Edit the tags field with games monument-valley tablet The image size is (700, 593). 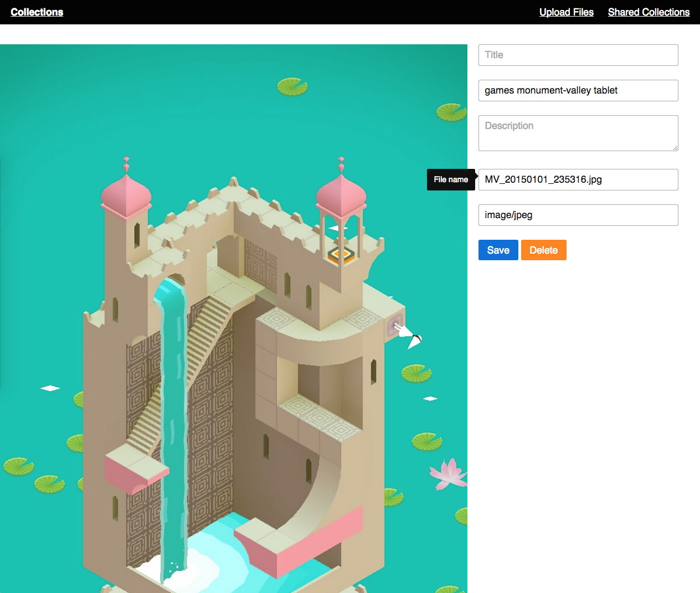pos(578,90)
